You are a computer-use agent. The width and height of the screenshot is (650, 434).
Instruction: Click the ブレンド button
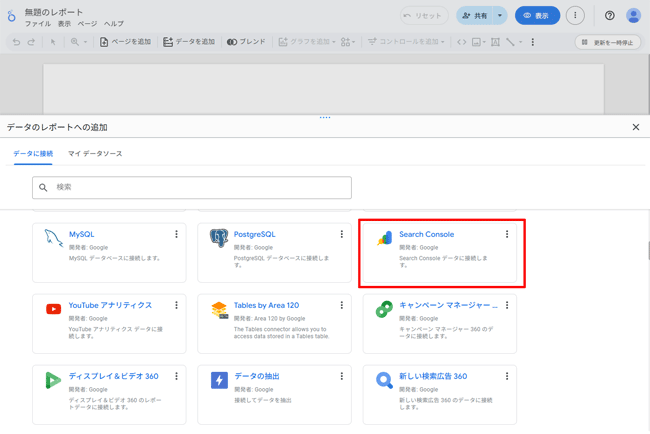246,42
